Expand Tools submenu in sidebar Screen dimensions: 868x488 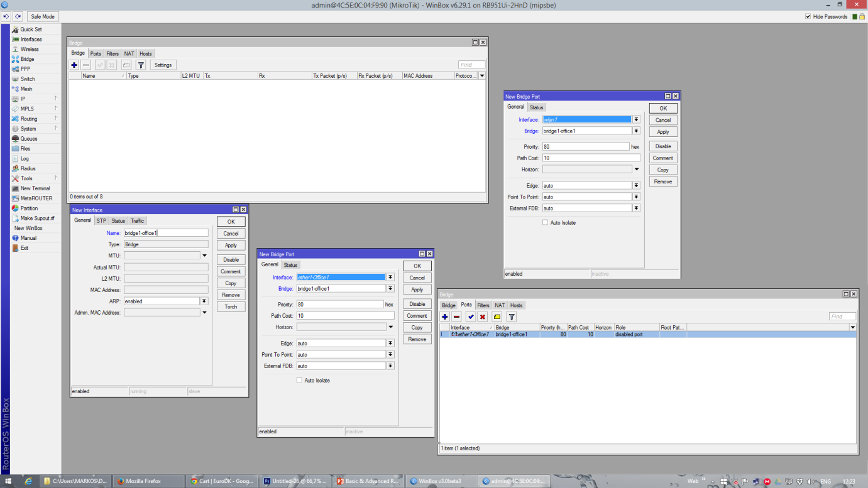[x=56, y=178]
